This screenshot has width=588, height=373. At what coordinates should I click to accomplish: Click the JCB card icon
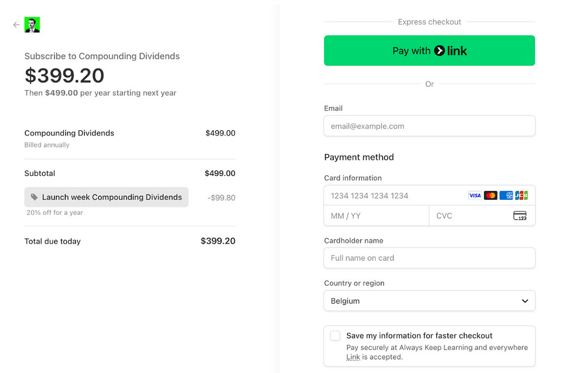click(x=521, y=196)
